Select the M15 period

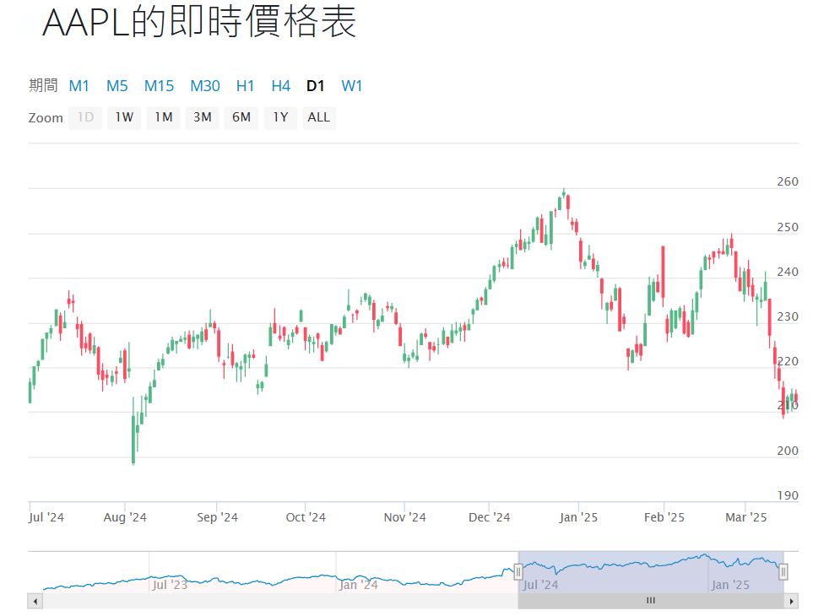tap(159, 86)
